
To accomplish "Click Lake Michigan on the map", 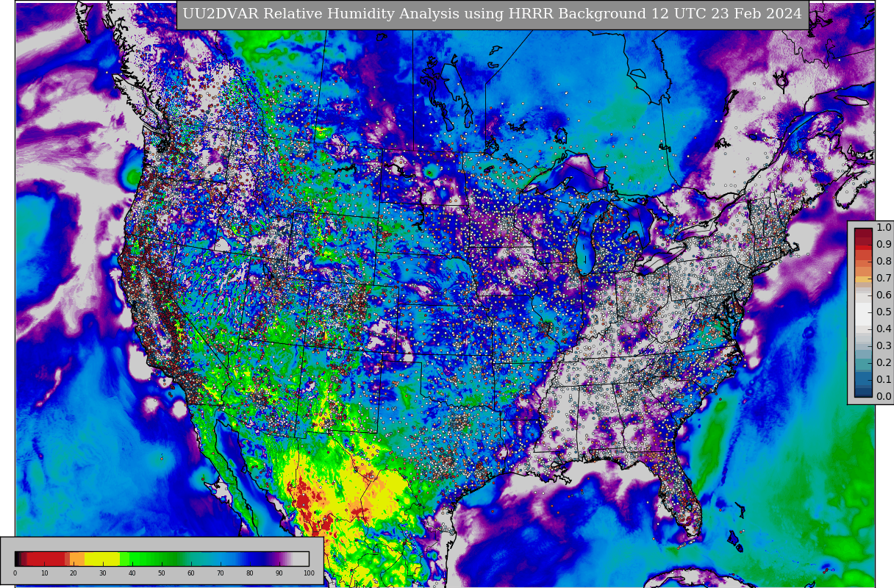I will coord(584,239).
